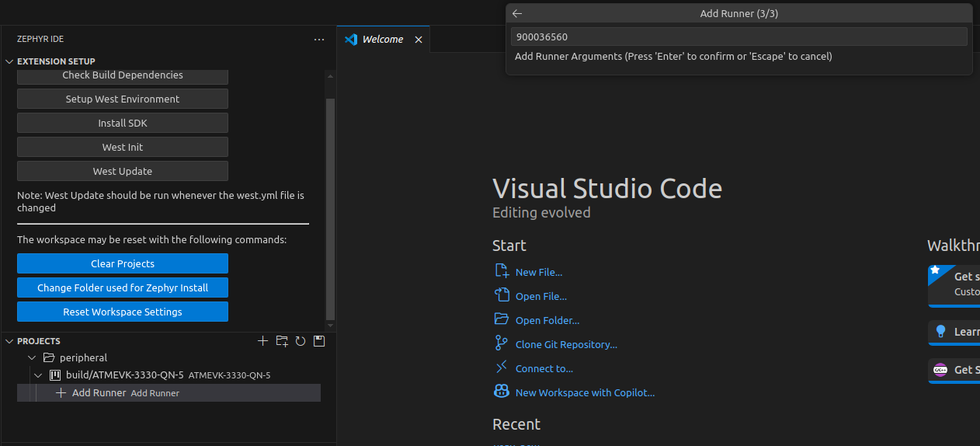The image size is (980, 446).
Task: Click the 'Add Runner (3/3)' dialog title
Action: (x=738, y=13)
